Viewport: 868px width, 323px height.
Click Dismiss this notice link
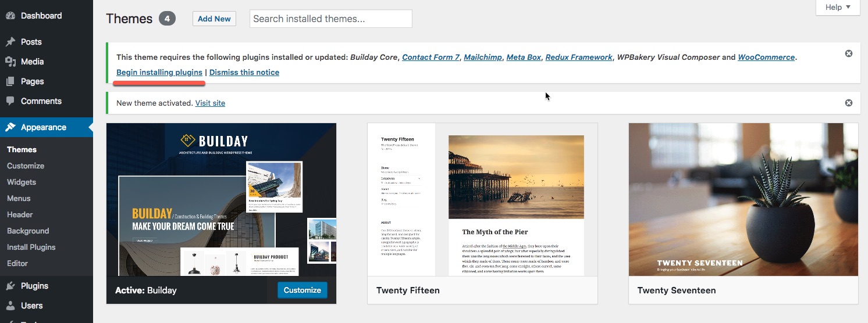coord(244,72)
